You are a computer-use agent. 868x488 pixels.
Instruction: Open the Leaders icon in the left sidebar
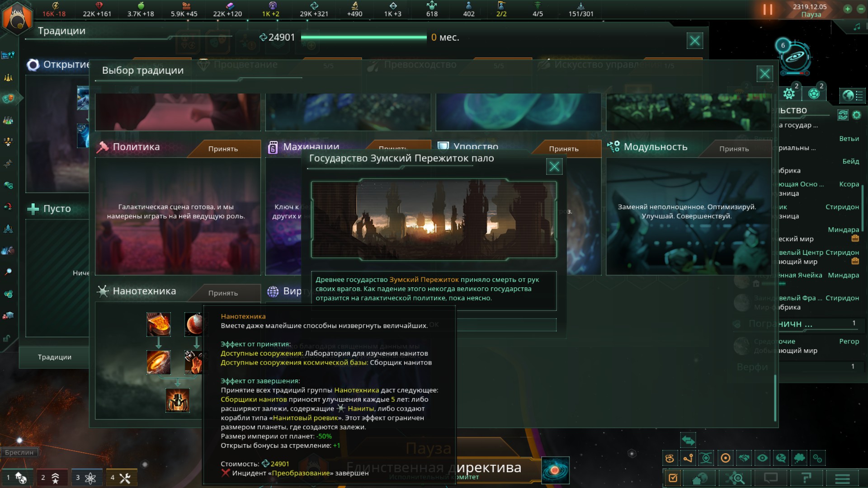(8, 141)
